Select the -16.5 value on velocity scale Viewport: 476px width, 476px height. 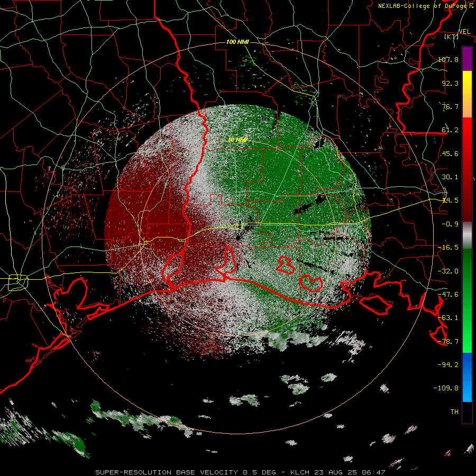point(448,248)
